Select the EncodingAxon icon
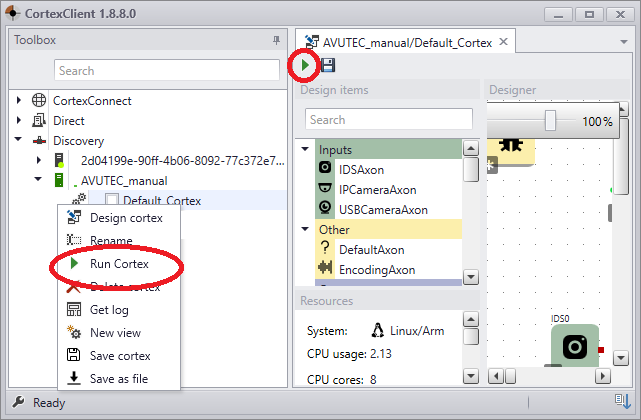Viewport: 641px width, 420px height. click(x=325, y=267)
